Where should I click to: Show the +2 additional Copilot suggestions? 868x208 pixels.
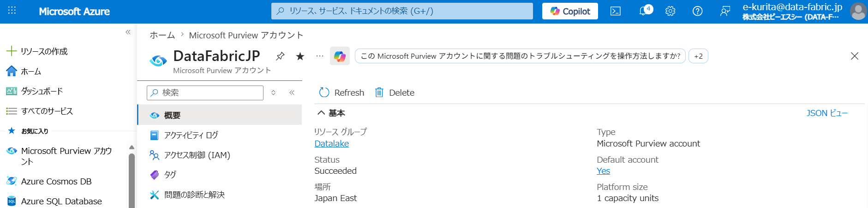click(x=698, y=56)
